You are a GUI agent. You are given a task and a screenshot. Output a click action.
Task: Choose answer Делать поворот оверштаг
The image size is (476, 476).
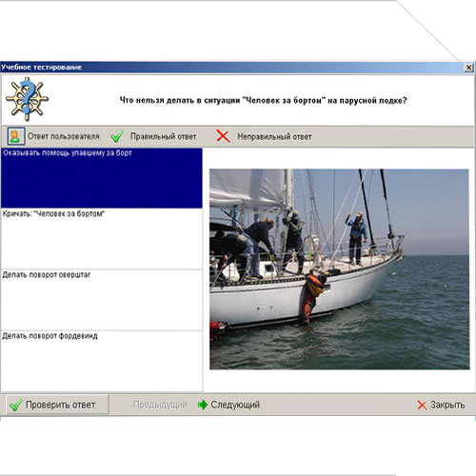pos(102,300)
